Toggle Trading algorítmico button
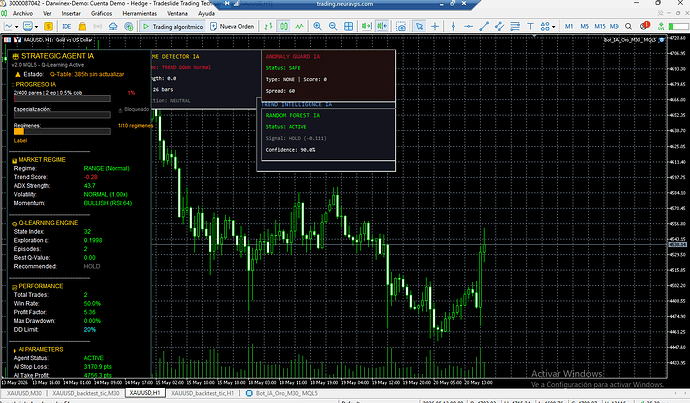This screenshot has height=403, width=690. [x=173, y=27]
